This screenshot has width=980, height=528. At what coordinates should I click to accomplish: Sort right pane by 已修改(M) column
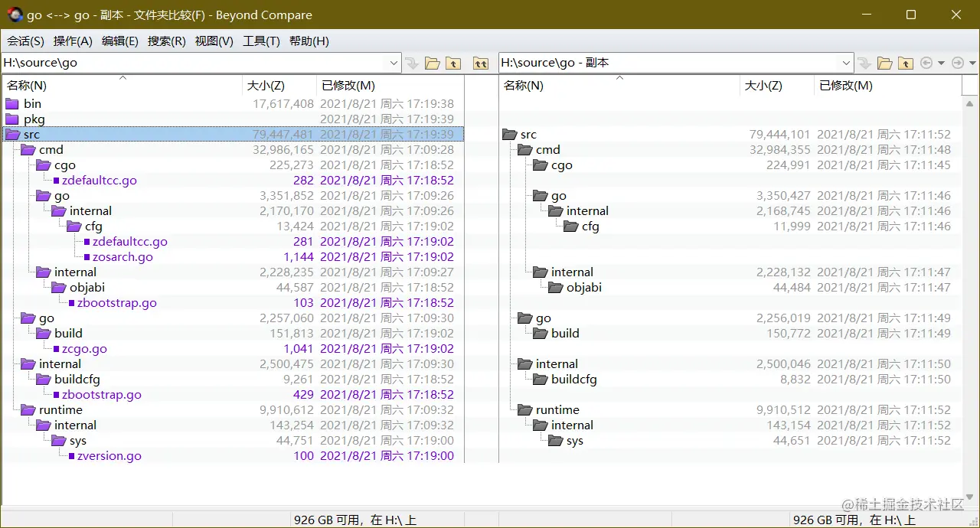click(x=887, y=86)
